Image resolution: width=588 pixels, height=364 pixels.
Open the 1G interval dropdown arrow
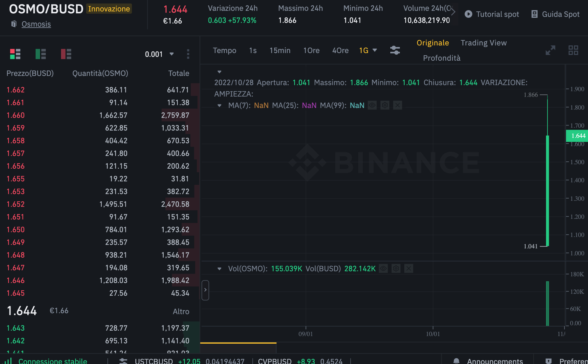point(375,50)
